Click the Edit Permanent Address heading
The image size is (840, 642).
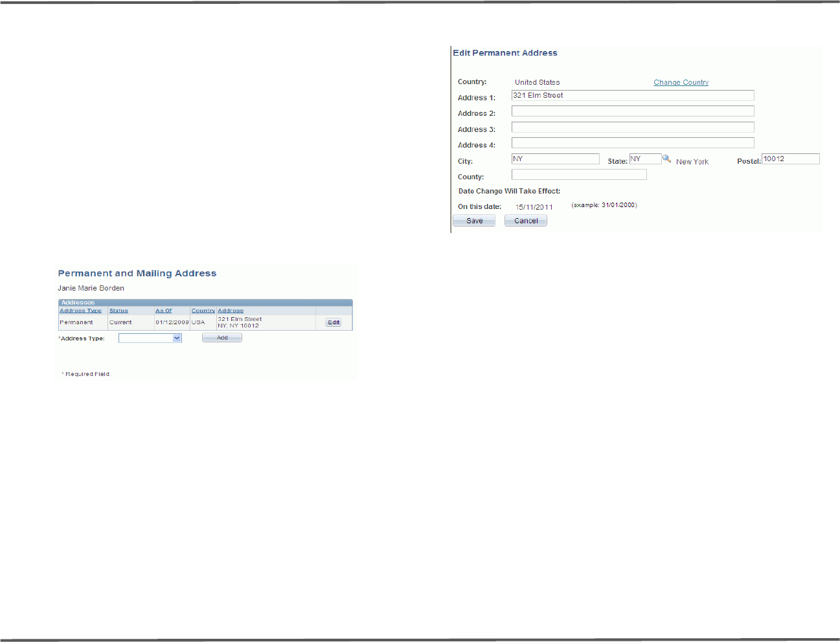(x=505, y=53)
